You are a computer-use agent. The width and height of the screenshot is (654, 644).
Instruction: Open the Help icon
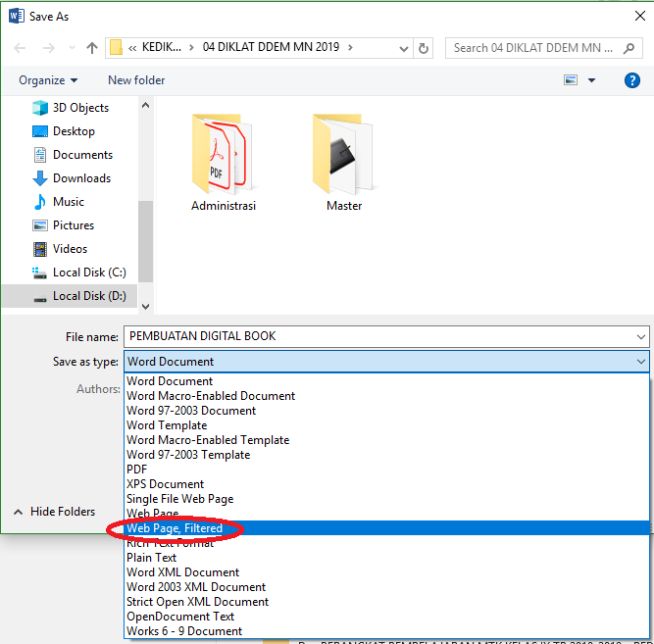pyautogui.click(x=632, y=80)
